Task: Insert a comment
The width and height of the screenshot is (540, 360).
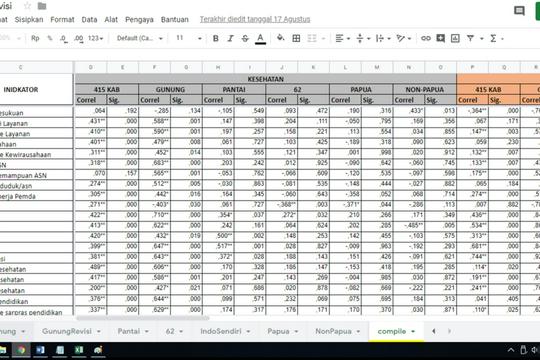Action: (x=440, y=38)
